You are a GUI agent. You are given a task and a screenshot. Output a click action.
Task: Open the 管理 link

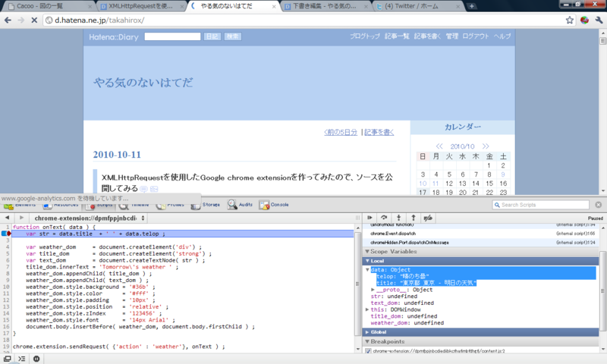451,36
